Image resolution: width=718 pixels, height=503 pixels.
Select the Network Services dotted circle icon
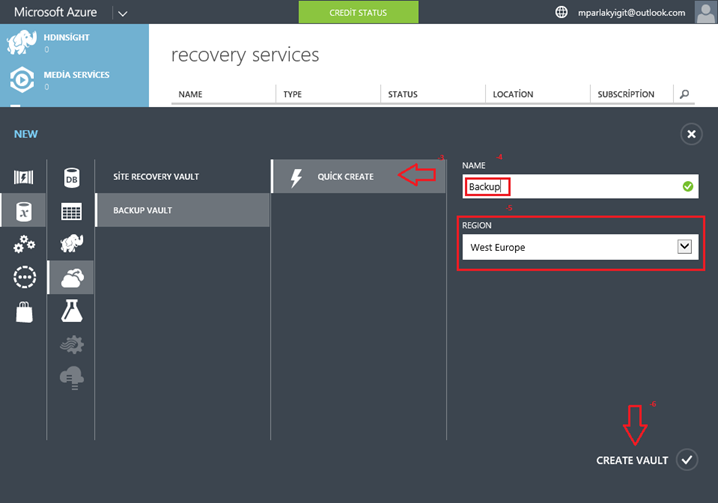click(x=25, y=277)
